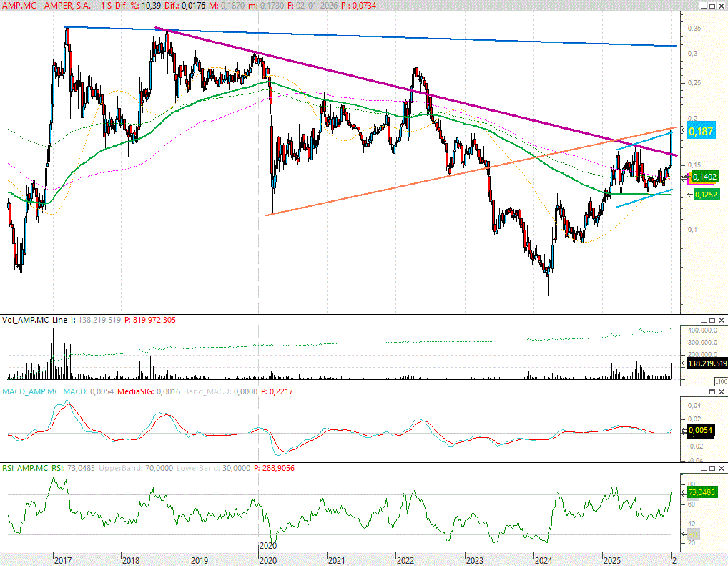Maximize the Vol_AMP.MC volume panel
The height and width of the screenshot is (566, 728).
[x=712, y=320]
